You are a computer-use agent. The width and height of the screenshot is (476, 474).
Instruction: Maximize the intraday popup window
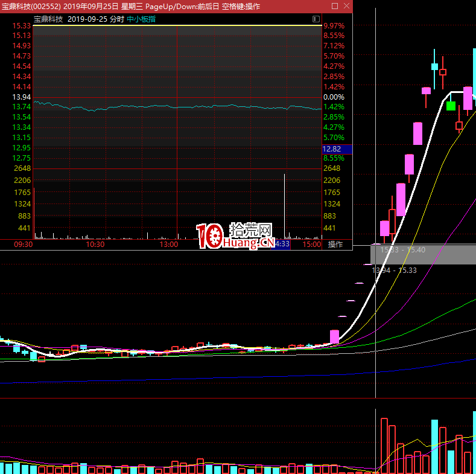click(x=335, y=5)
